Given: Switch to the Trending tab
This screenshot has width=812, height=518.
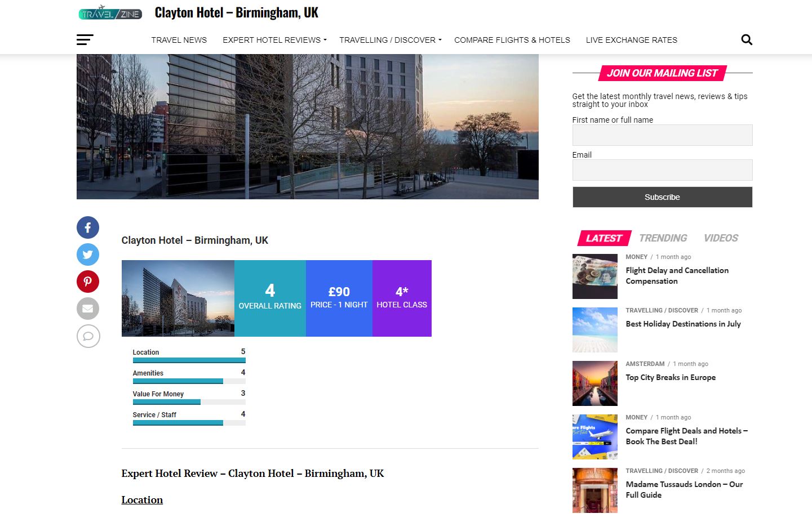Looking at the screenshot, I should coord(663,238).
